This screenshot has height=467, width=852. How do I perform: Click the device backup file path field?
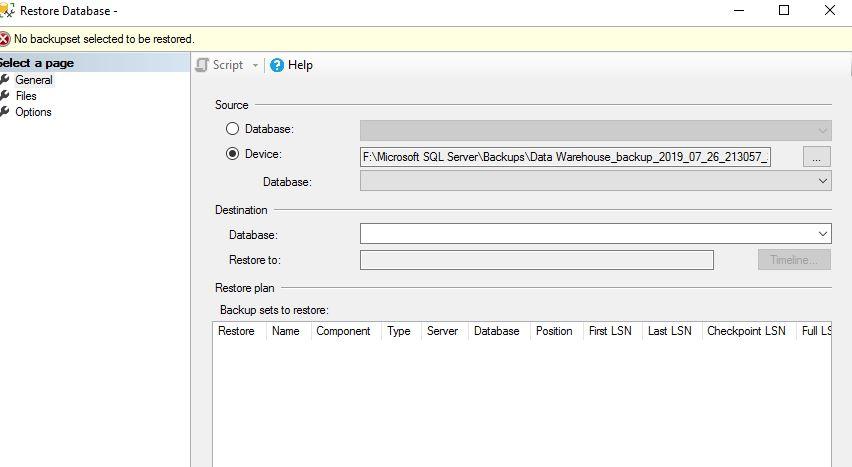565,157
